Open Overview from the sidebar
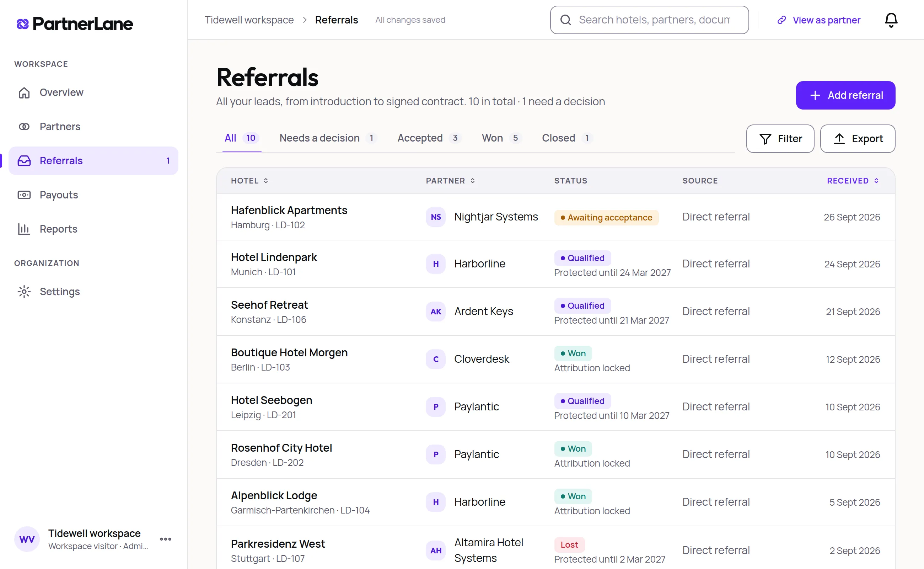 point(93,92)
